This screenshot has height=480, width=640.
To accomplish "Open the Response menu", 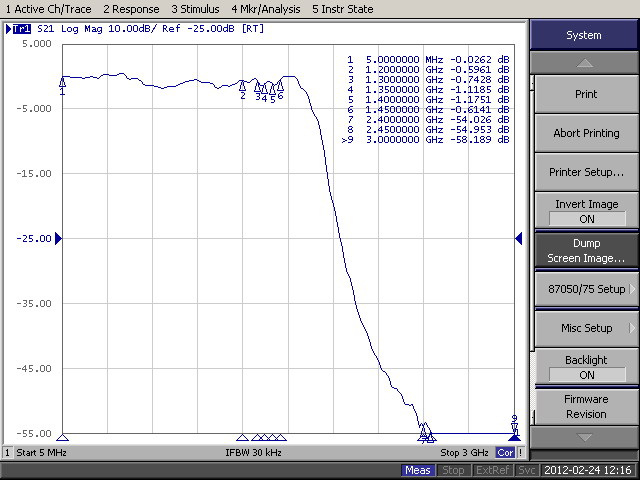I will coord(131,9).
